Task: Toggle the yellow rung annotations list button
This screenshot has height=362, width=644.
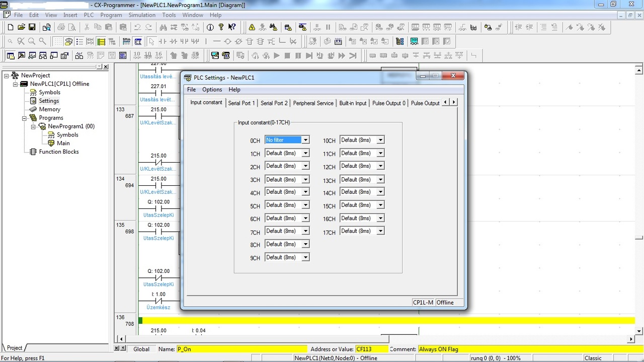Action: (101, 41)
